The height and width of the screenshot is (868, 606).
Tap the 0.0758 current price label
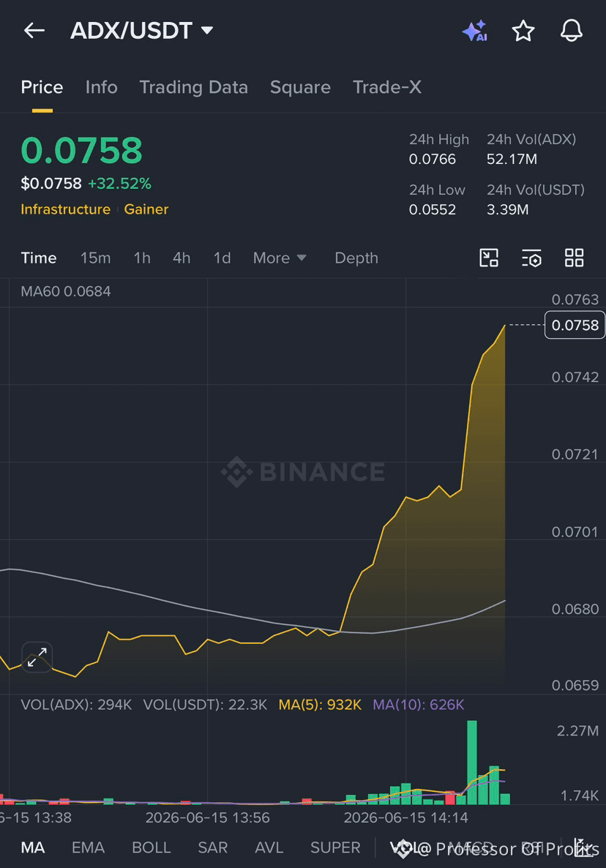pyautogui.click(x=575, y=325)
